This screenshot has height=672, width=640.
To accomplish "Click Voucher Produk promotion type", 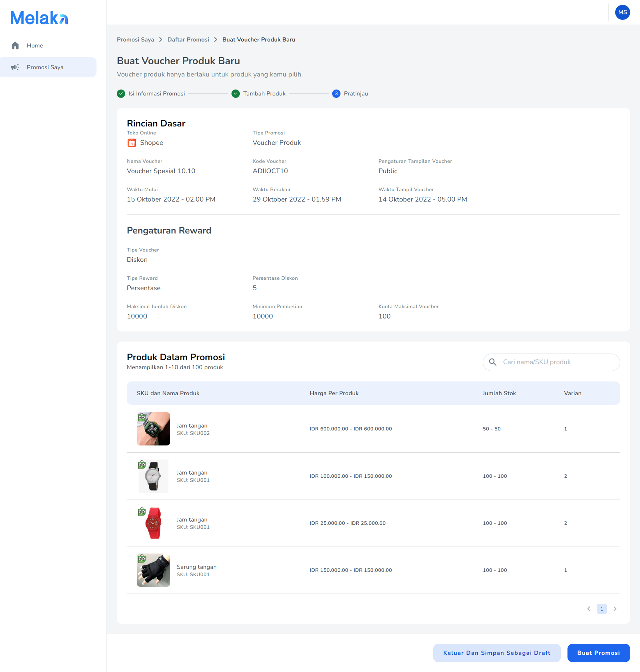I will (x=277, y=143).
